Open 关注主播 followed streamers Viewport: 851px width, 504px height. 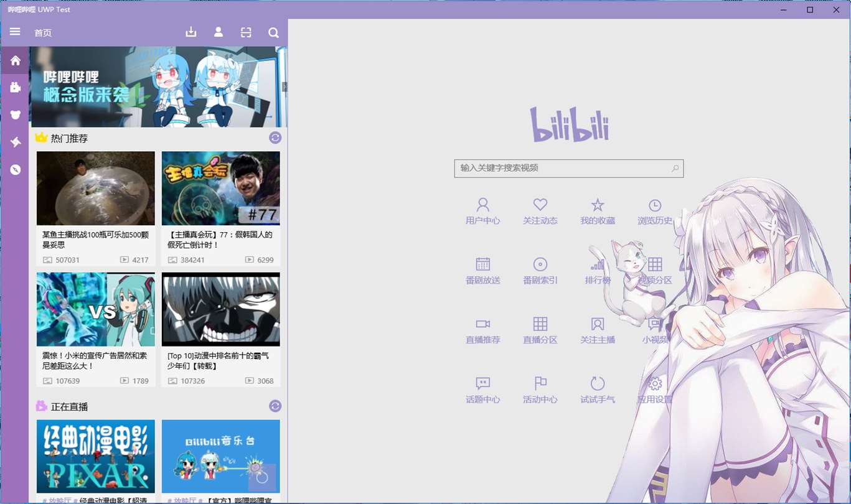pos(598,330)
